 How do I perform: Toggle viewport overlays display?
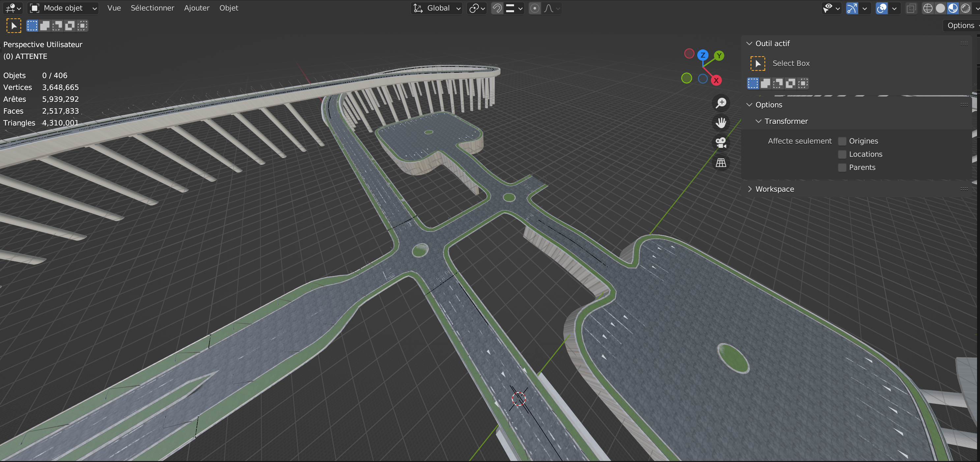tap(881, 8)
